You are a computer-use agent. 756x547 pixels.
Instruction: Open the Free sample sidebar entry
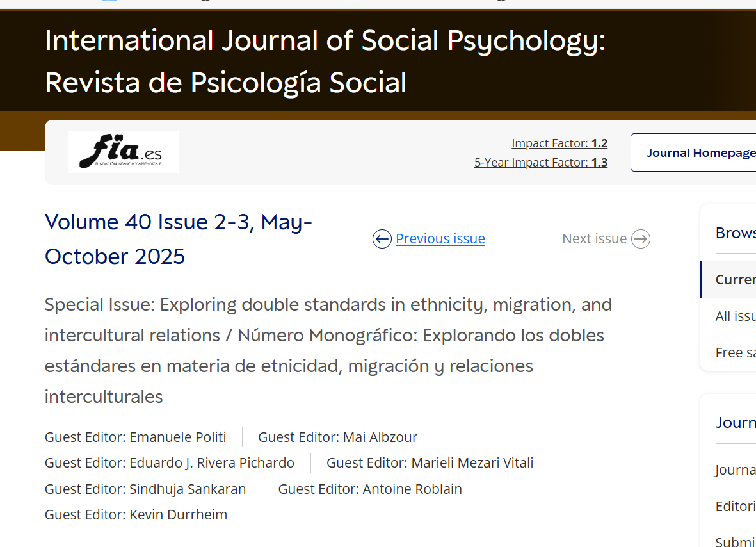735,352
